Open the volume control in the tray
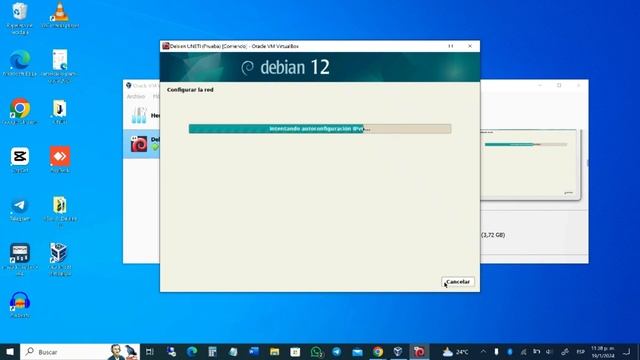 [x=549, y=351]
